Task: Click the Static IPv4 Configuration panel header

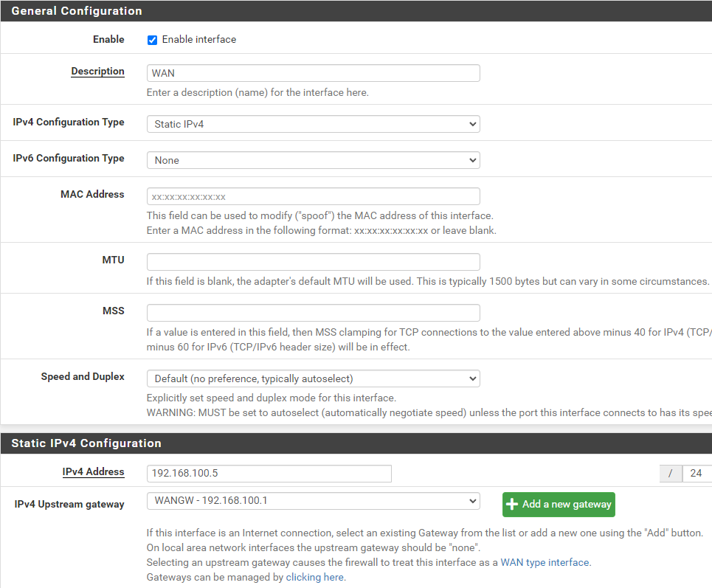Action: click(86, 443)
